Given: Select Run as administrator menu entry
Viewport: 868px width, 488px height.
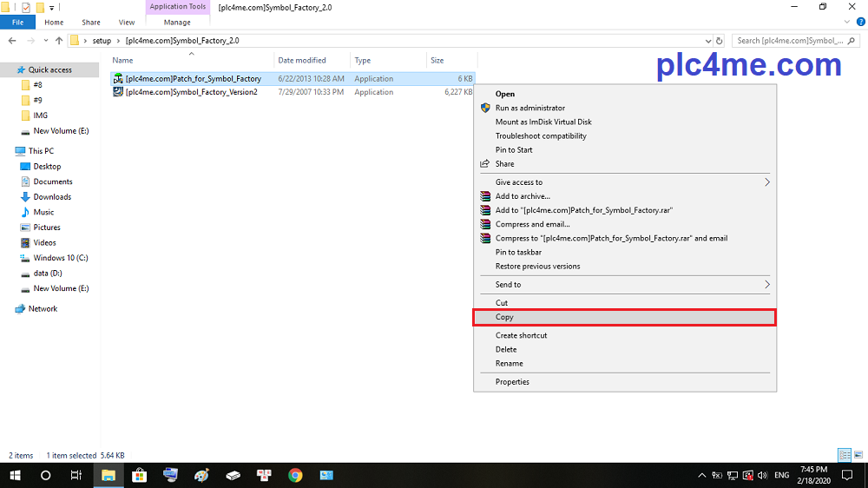Looking at the screenshot, I should [x=529, y=108].
